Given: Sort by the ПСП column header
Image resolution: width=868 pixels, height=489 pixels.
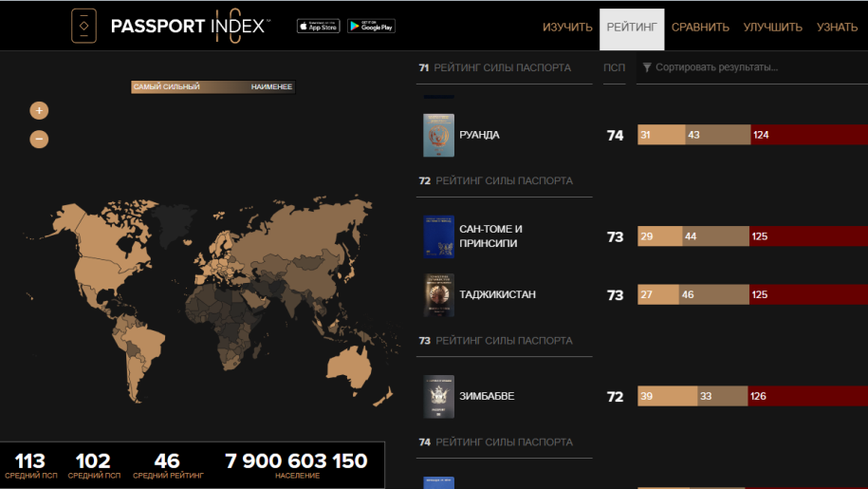Looking at the screenshot, I should [614, 67].
